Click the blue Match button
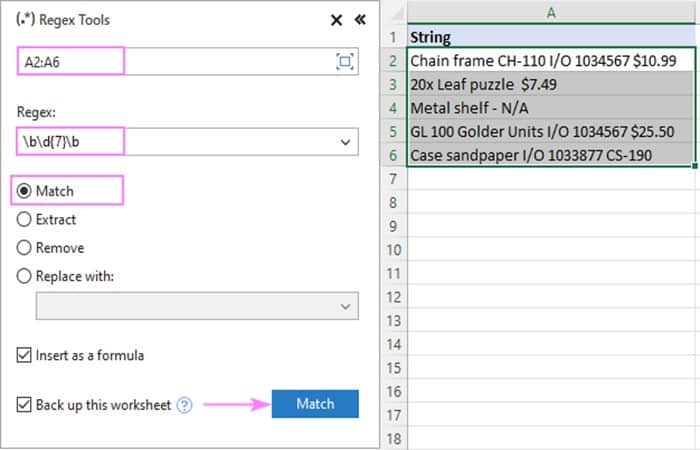The width and height of the screenshot is (700, 450). [315, 404]
